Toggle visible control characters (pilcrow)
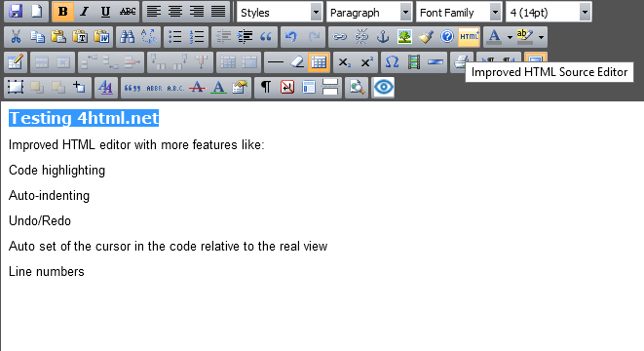 [266, 88]
